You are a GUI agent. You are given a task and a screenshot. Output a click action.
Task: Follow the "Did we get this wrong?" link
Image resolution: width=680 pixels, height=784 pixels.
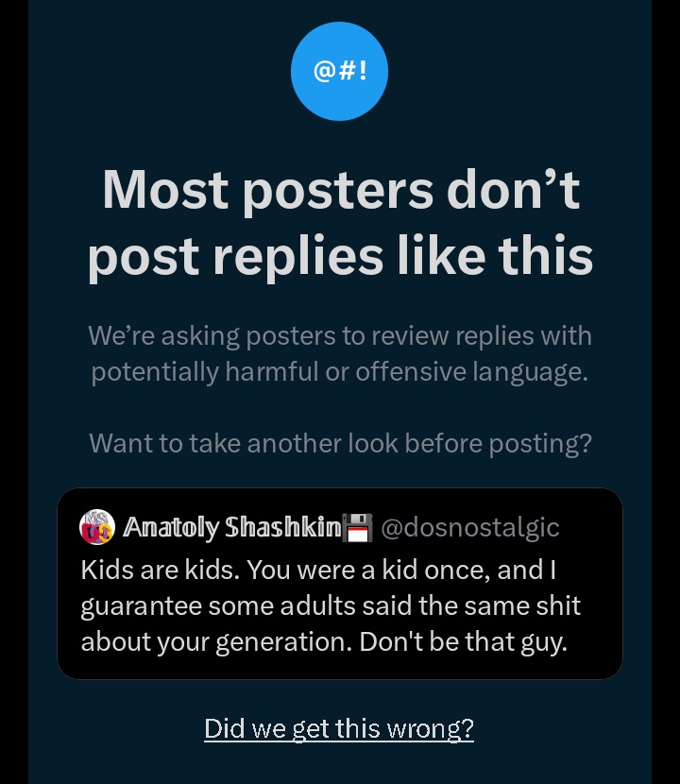339,728
